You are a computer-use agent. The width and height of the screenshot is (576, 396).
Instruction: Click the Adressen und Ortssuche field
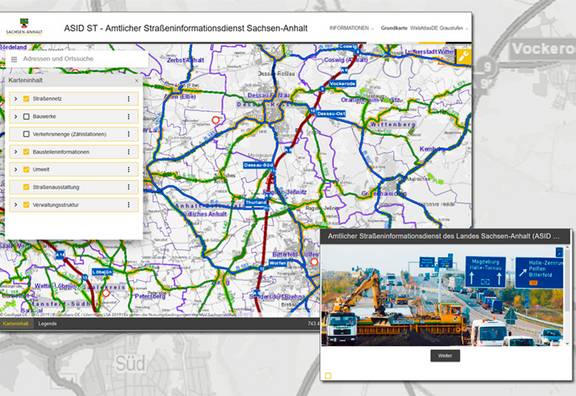83,59
